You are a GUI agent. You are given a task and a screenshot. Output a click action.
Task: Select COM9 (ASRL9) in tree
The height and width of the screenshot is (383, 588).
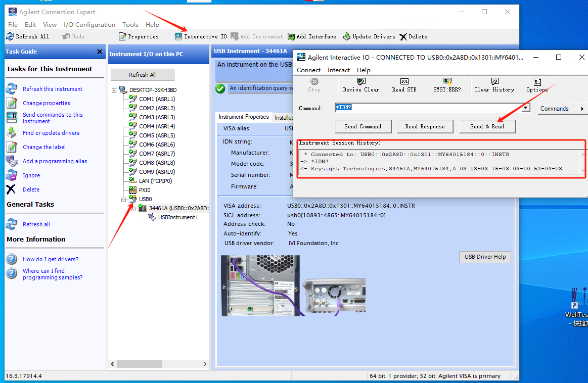157,172
